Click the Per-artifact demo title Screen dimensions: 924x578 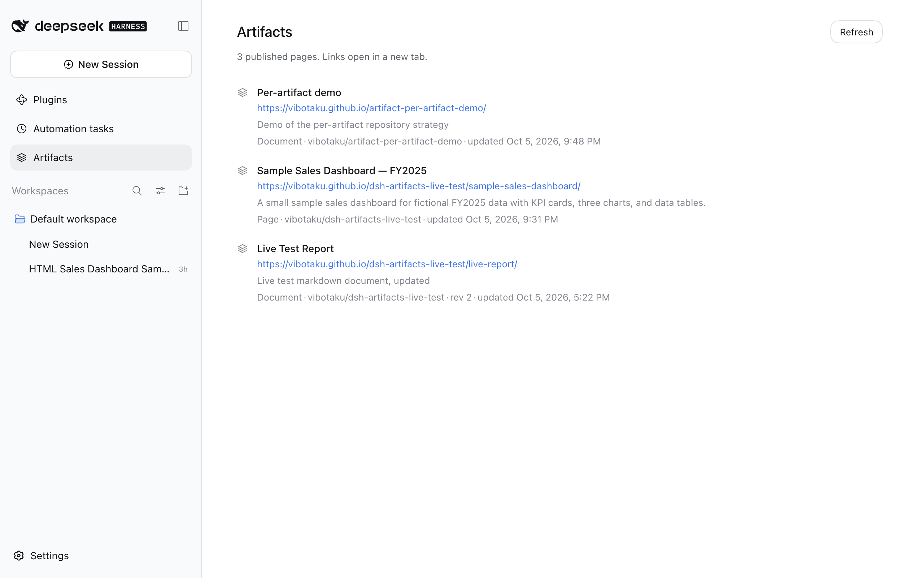click(299, 92)
